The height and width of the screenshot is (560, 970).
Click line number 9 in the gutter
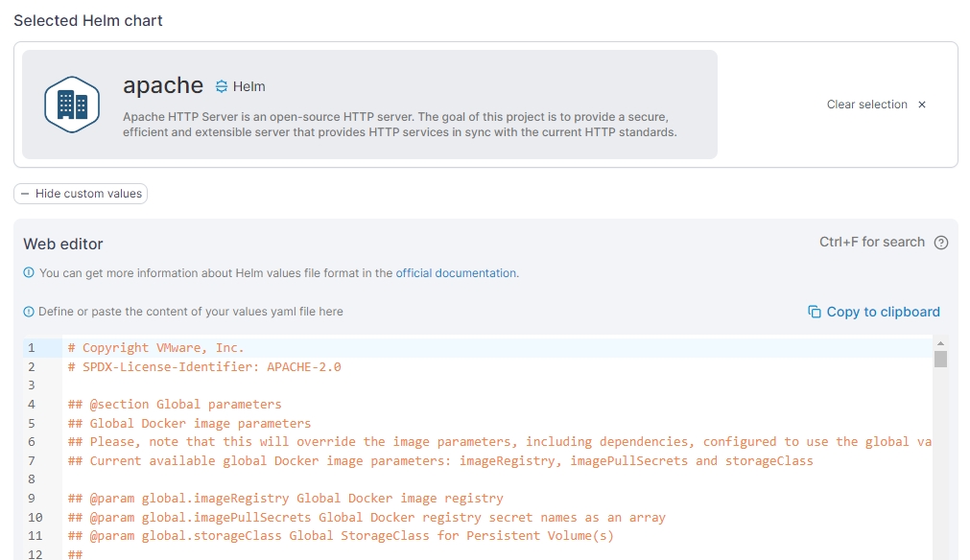(x=32, y=499)
